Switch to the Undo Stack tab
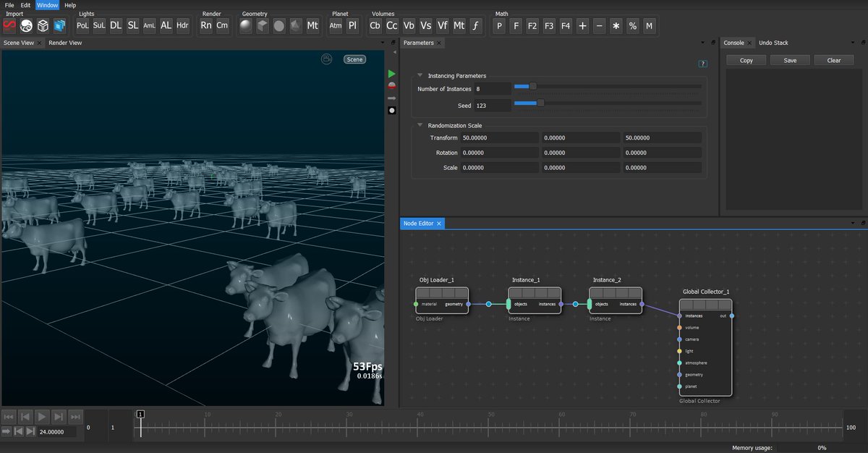The image size is (868, 453). pos(773,43)
